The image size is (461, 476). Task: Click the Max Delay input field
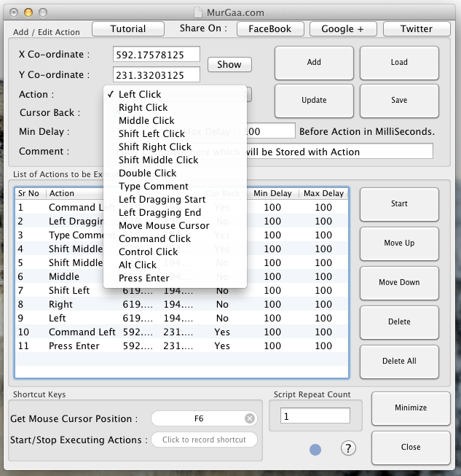click(x=267, y=131)
